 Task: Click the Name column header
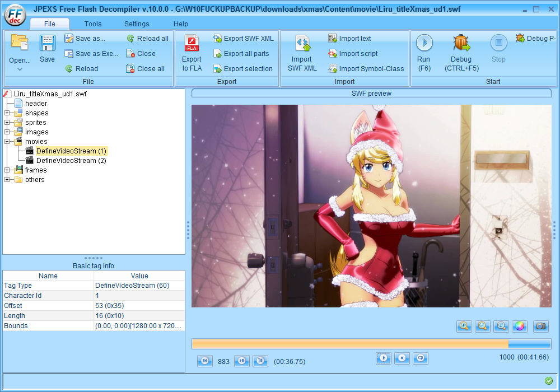click(x=48, y=276)
